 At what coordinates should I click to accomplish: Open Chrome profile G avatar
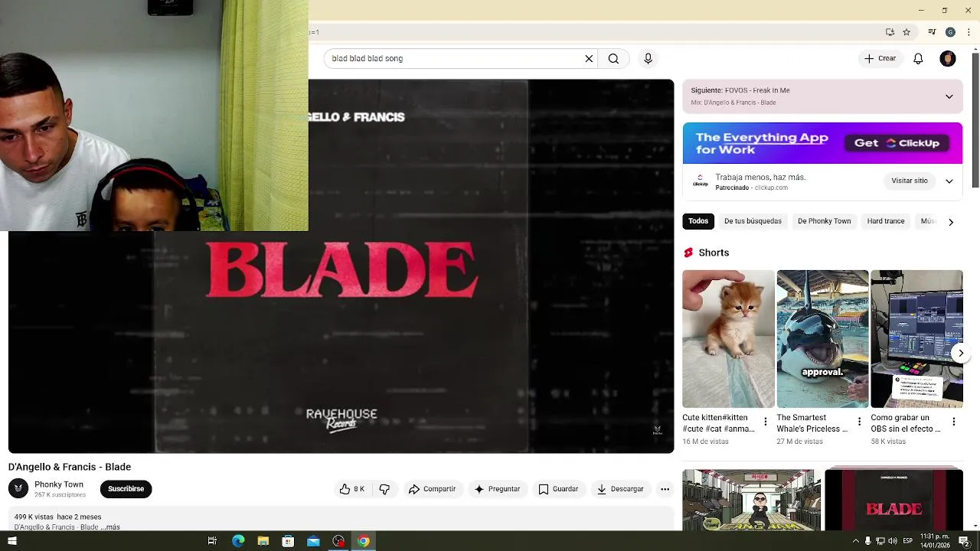click(950, 32)
